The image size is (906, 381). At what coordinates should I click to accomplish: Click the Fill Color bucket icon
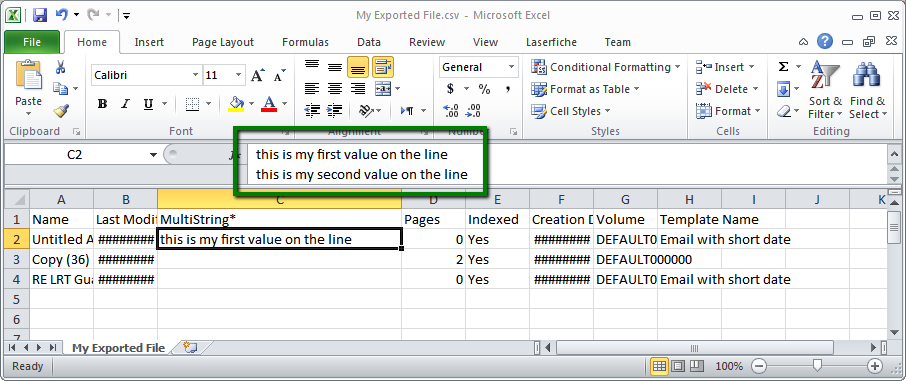[236, 104]
